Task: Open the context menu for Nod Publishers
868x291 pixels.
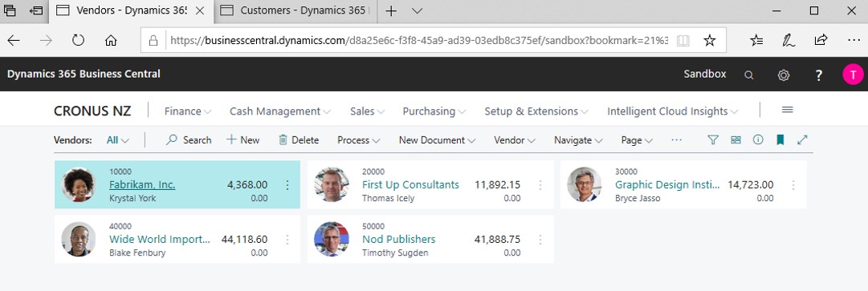Action: [x=540, y=240]
